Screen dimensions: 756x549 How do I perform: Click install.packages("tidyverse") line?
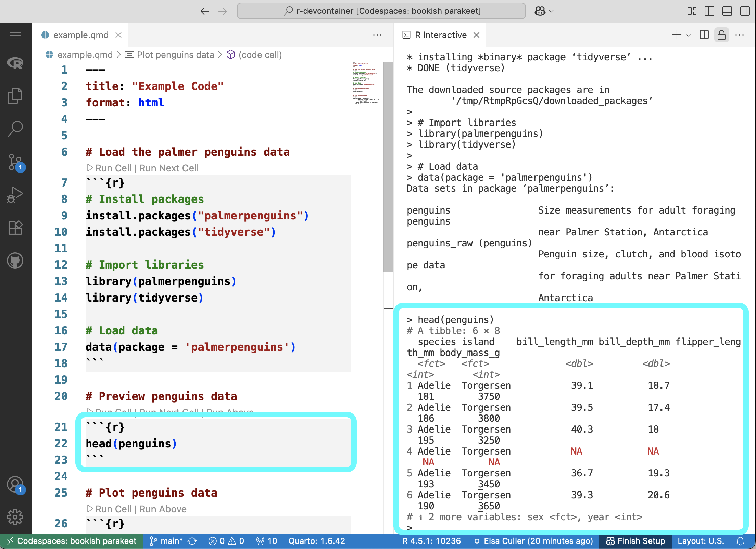pos(181,232)
